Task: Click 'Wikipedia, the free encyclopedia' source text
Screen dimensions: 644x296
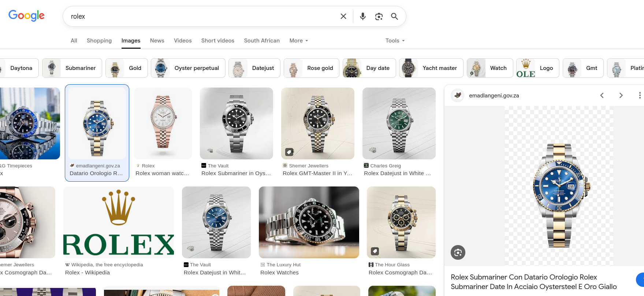Action: [x=107, y=265]
